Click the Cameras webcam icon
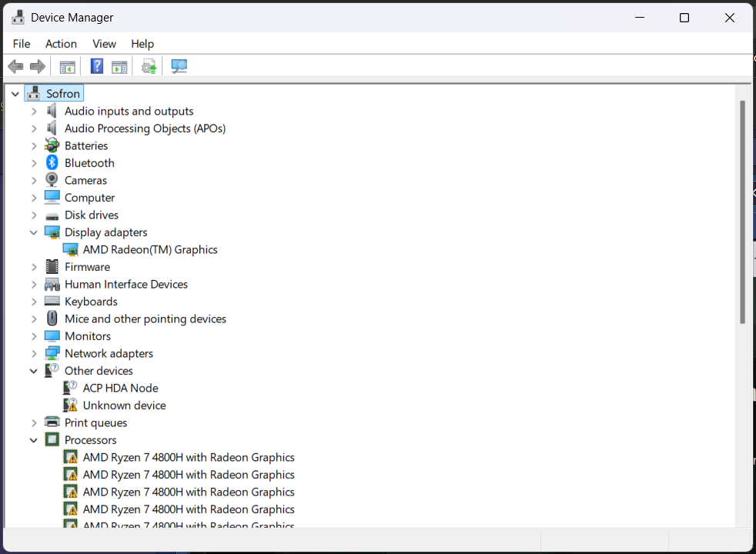The image size is (756, 554). [x=52, y=180]
